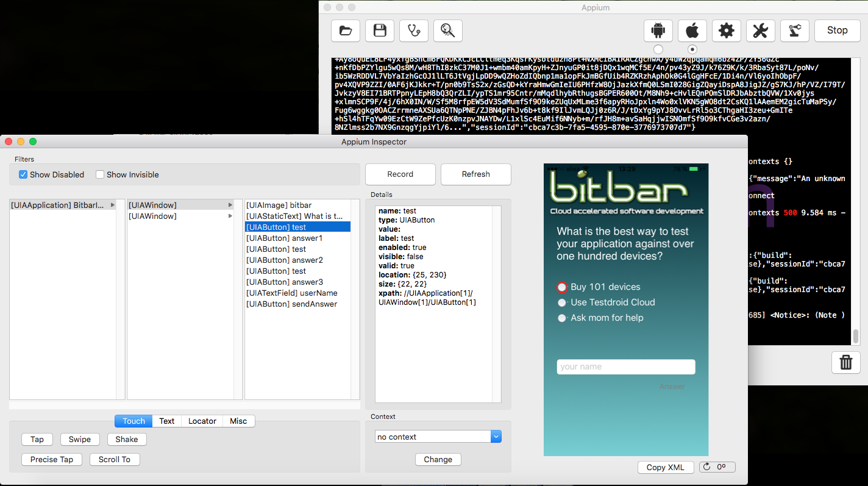Select the iOS radio button
Image resolution: width=868 pixels, height=486 pixels.
(692, 49)
